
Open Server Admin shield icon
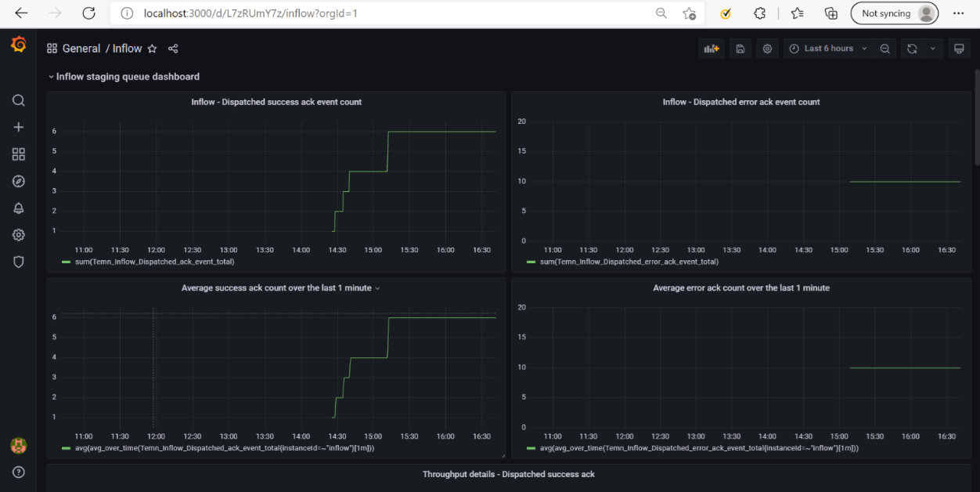[19, 262]
